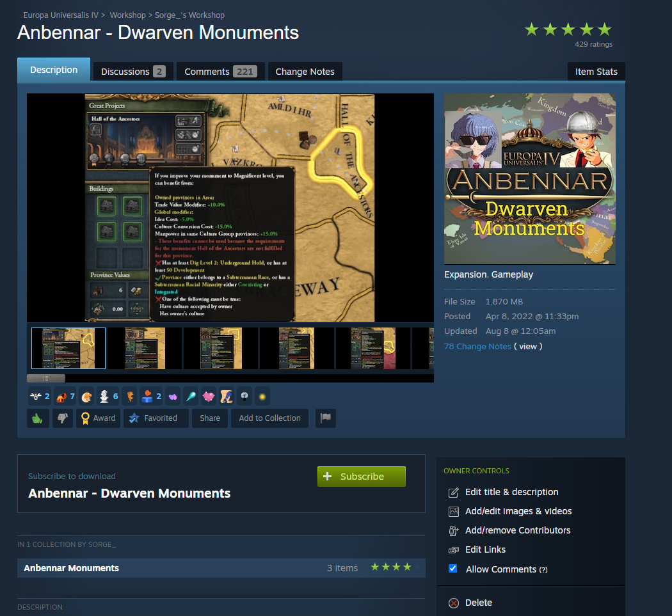Click Add to Collection
672x616 pixels.
click(269, 418)
